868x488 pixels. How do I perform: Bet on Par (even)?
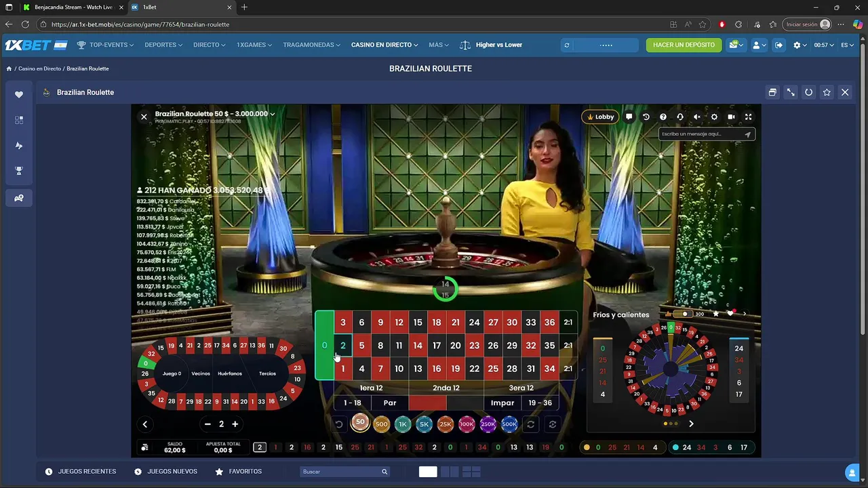[390, 403]
